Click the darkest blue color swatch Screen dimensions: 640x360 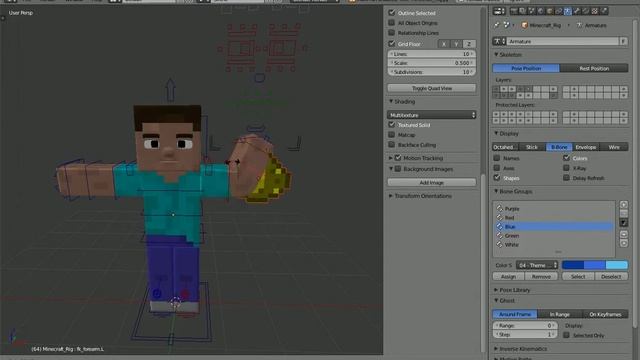tap(573, 265)
